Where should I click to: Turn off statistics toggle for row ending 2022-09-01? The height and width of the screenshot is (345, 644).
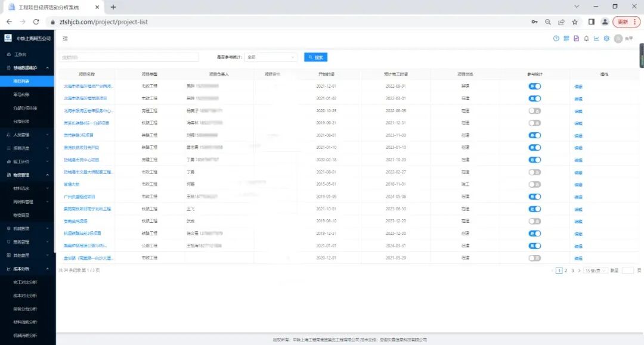coord(535,86)
